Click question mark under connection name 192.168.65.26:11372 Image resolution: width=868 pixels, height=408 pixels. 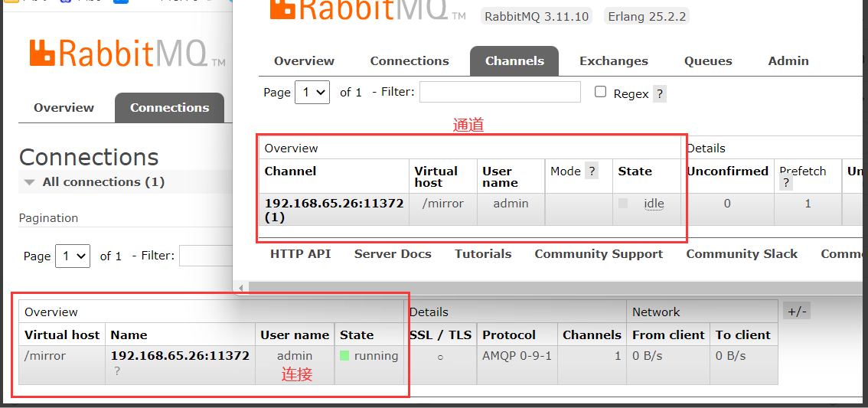coord(117,371)
